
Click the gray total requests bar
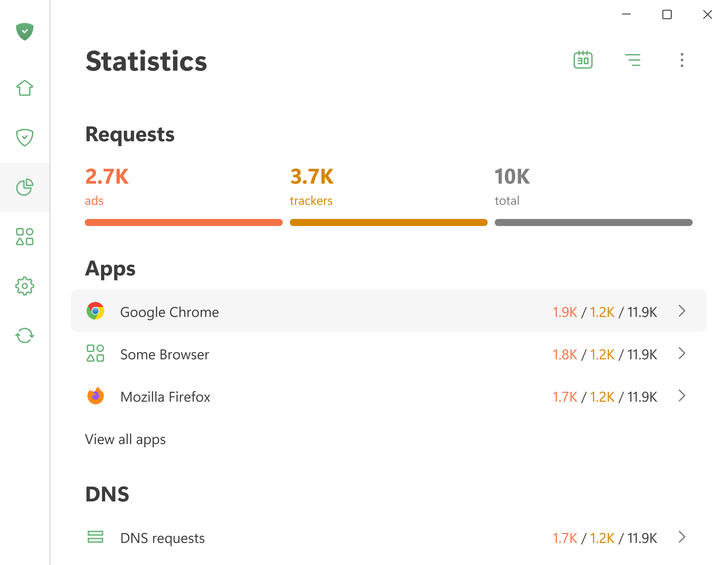coord(593,222)
